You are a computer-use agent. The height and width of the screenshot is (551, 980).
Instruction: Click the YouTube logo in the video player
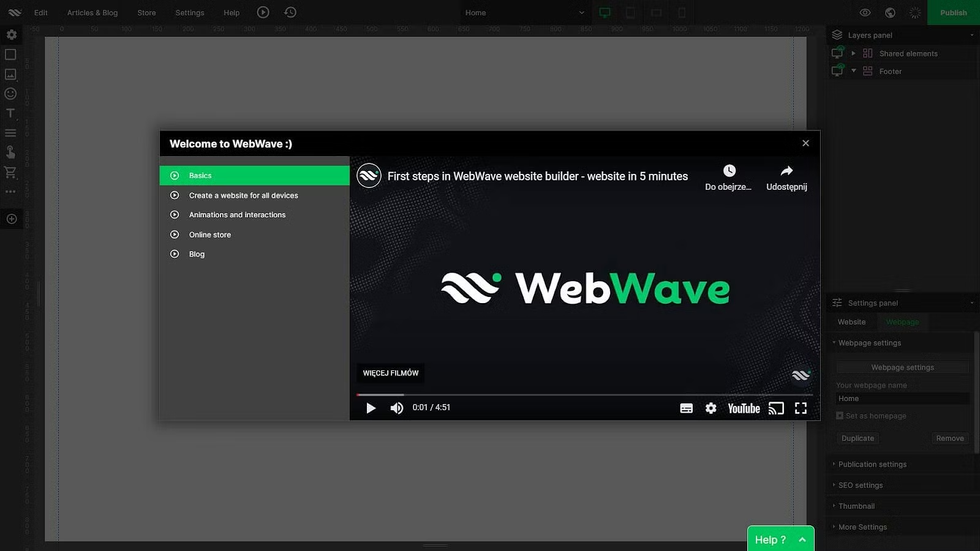744,408
